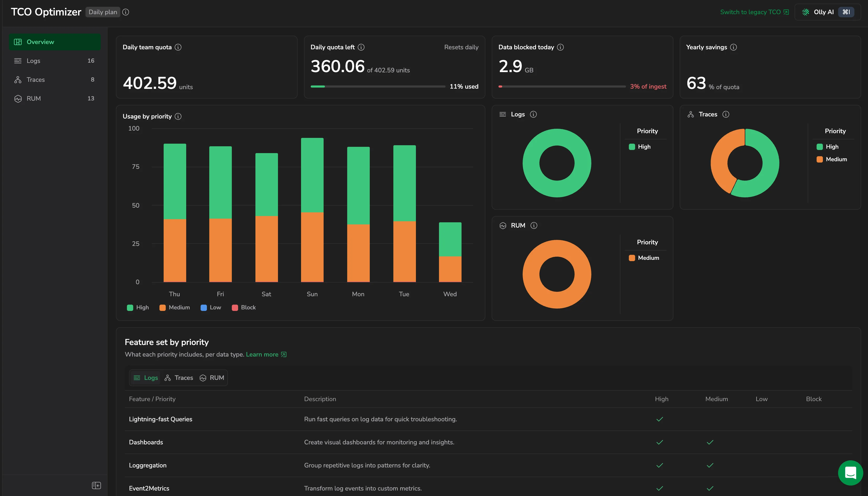Open the Logs donut card info icon
This screenshot has width=868, height=496.
533,114
